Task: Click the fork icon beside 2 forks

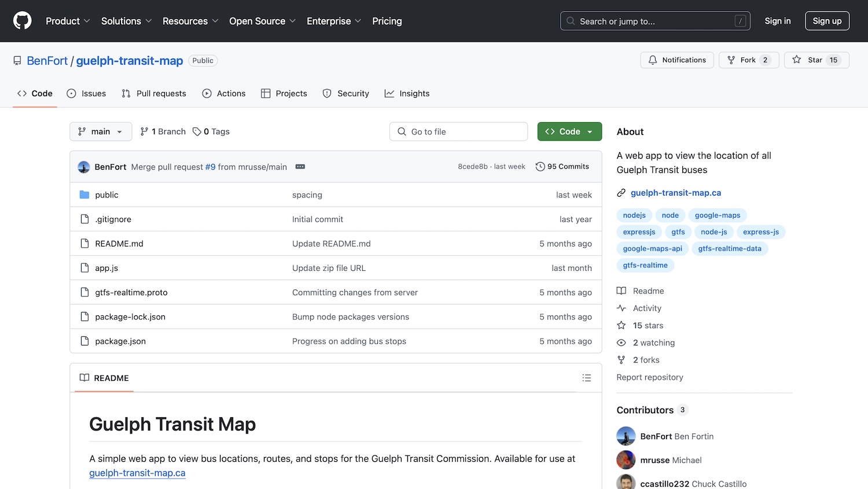Action: click(621, 360)
